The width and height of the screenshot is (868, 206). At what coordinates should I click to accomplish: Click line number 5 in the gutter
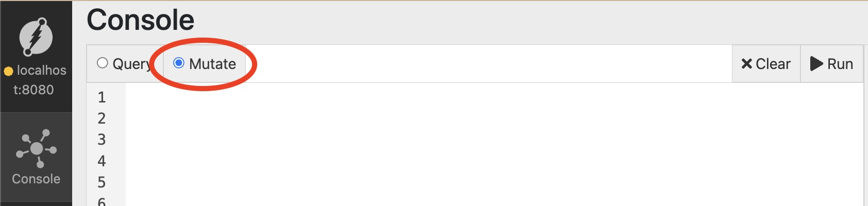tap(102, 182)
